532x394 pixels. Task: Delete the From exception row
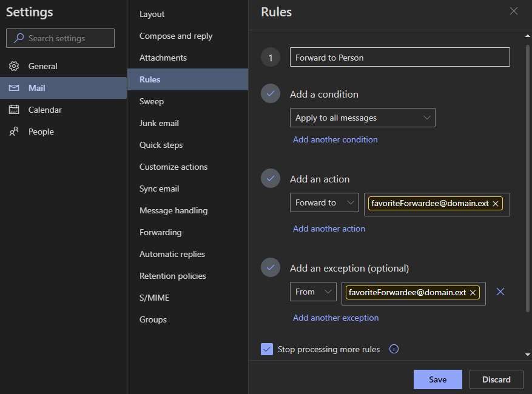coord(500,292)
